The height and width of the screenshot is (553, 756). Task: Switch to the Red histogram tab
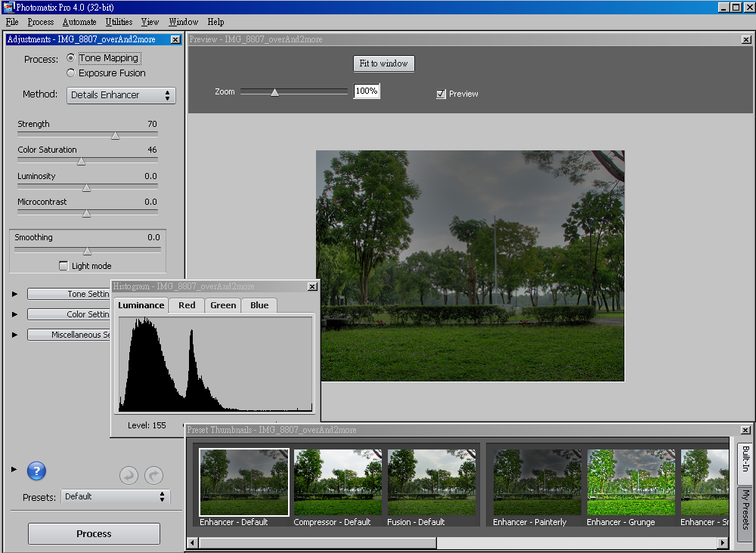click(187, 305)
